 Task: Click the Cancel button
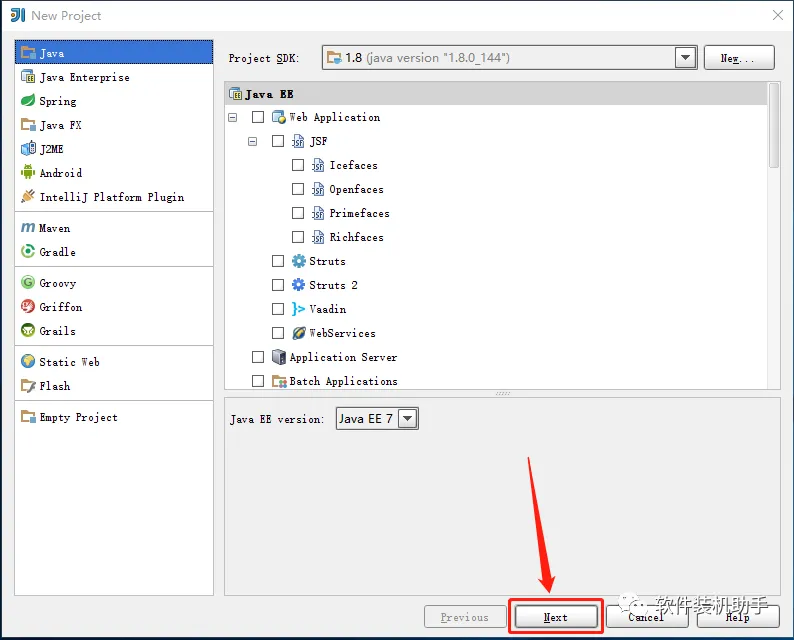click(646, 617)
